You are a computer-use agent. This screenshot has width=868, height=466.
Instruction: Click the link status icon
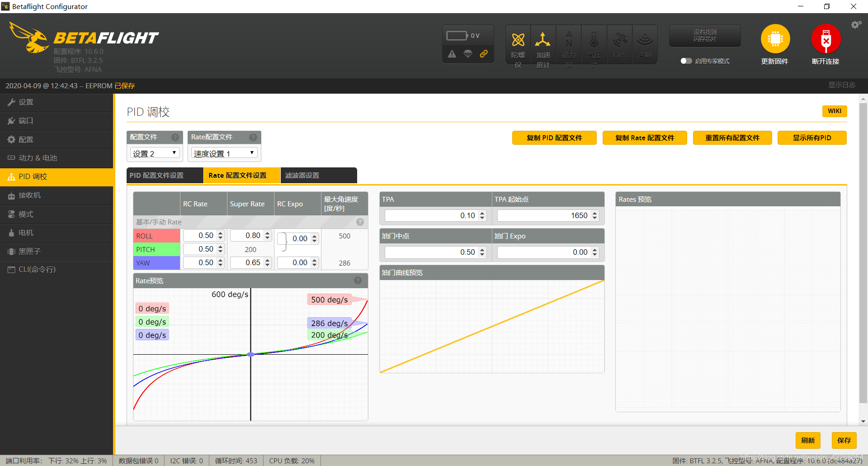click(484, 54)
